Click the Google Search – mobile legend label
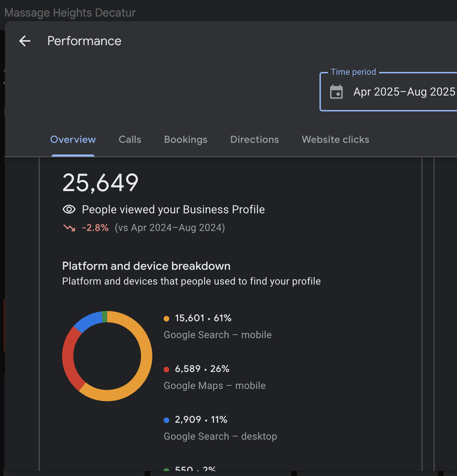The height and width of the screenshot is (476, 457). click(218, 335)
